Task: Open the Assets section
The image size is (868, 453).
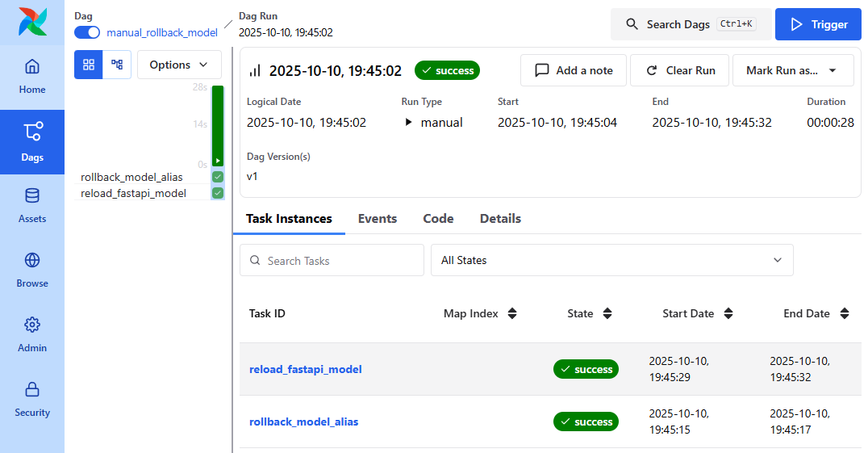Action: tap(32, 206)
